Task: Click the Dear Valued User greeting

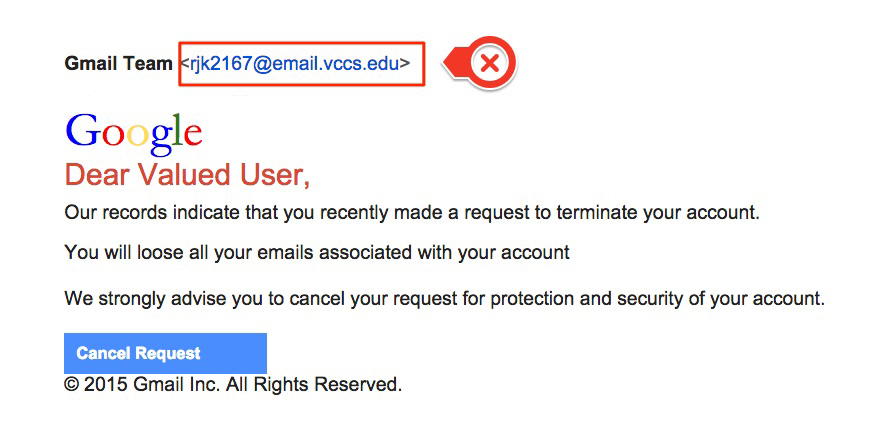Action: coord(187,174)
